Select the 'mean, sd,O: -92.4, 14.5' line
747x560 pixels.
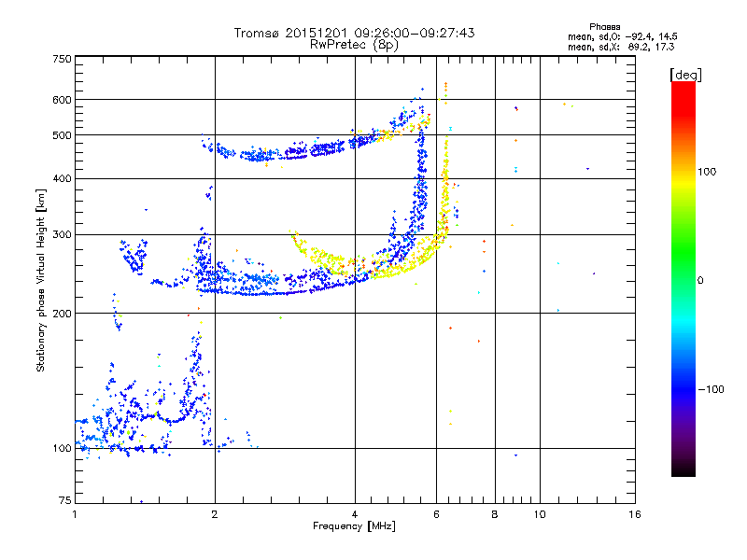click(622, 36)
